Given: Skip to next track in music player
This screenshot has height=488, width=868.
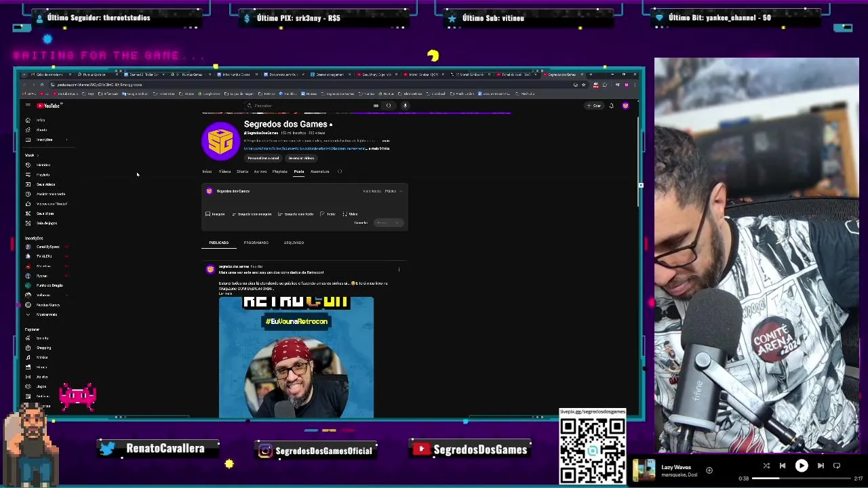Looking at the screenshot, I should click(821, 466).
